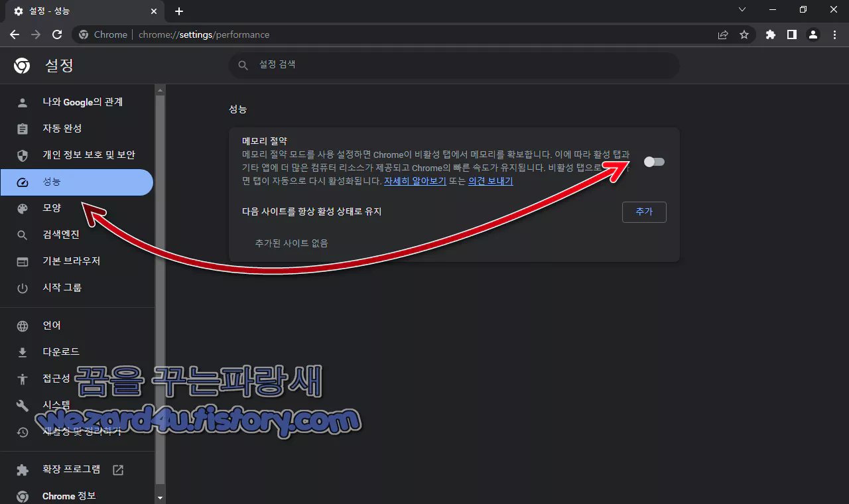The height and width of the screenshot is (504, 849).
Task: Click the shield icon beside 개인 정보 보호
Action: coord(23,155)
